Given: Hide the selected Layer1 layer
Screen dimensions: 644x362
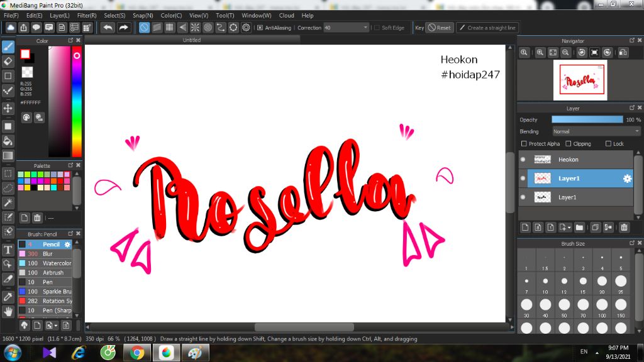Looking at the screenshot, I should (x=523, y=178).
